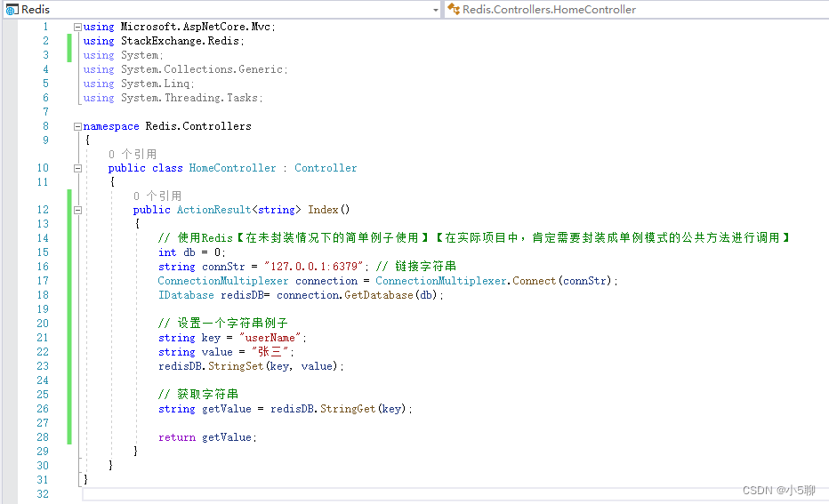This screenshot has width=829, height=504.
Task: Click the IDatabase type on line 18
Action: tap(185, 295)
